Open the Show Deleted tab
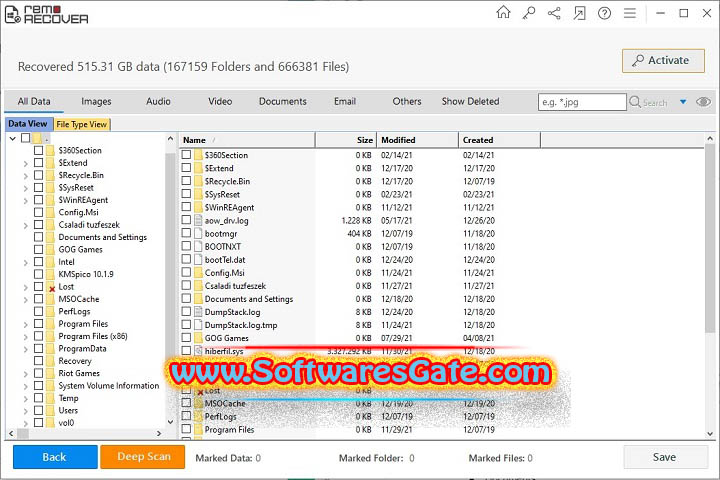This screenshot has height=480, width=720. (470, 102)
